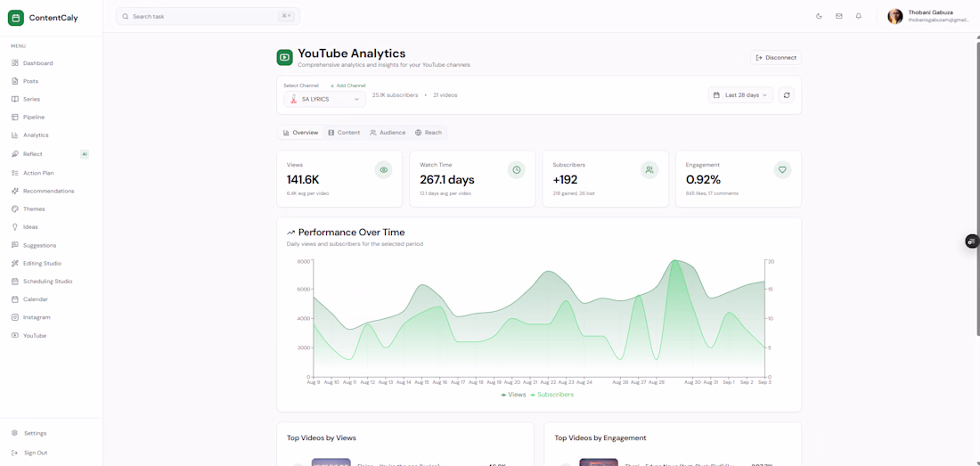The image size is (980, 466).
Task: Click the Top Videos by Views heading
Action: pos(322,437)
